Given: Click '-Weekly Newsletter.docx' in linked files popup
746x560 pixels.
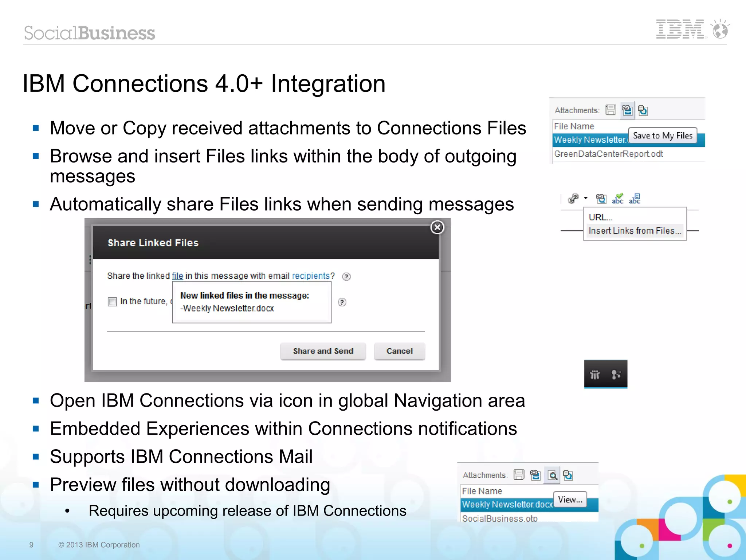Looking at the screenshot, I should (227, 308).
